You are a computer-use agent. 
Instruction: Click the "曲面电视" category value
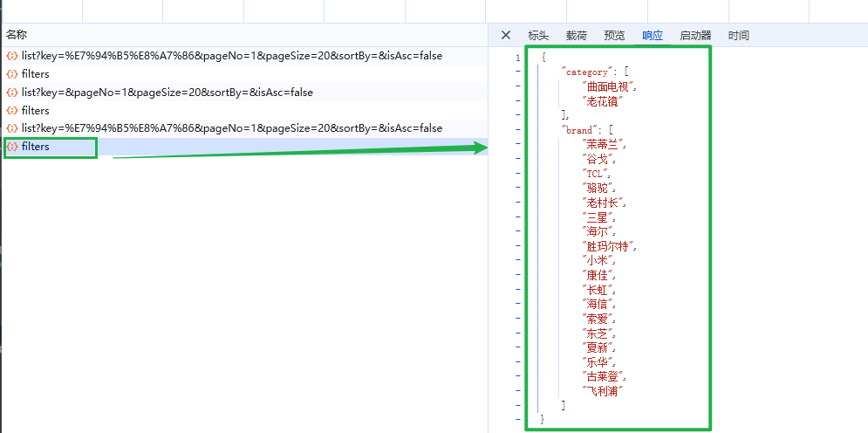610,86
